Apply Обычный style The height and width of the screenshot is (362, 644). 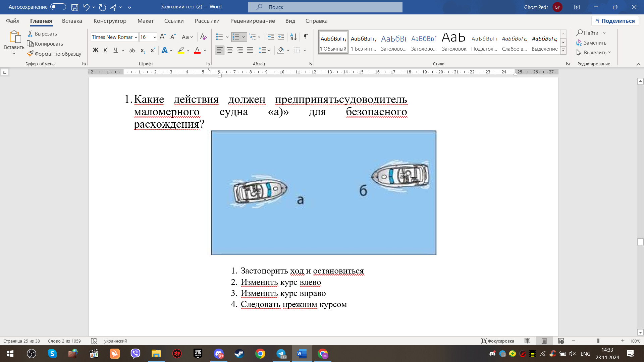[x=333, y=42]
